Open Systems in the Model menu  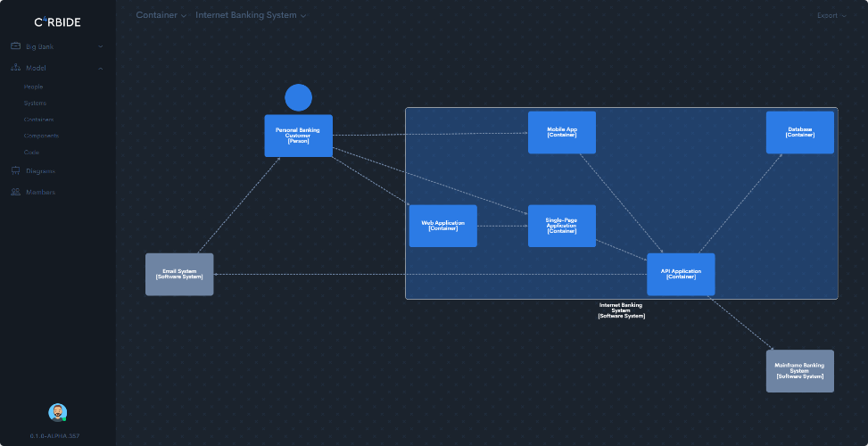[x=35, y=103]
